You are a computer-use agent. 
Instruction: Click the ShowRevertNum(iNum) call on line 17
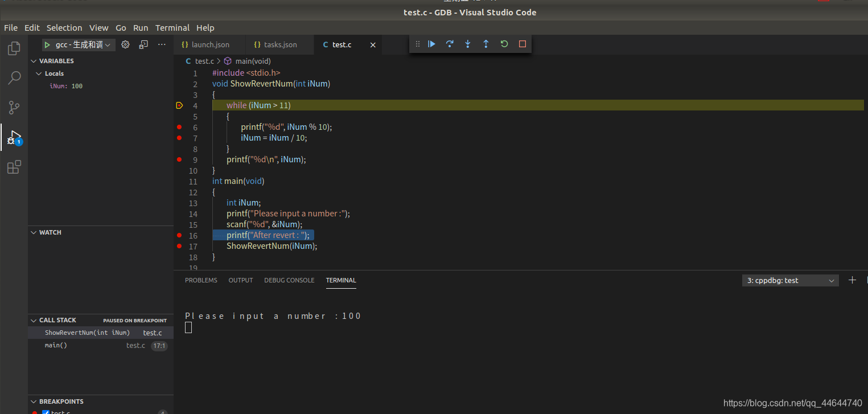click(271, 246)
